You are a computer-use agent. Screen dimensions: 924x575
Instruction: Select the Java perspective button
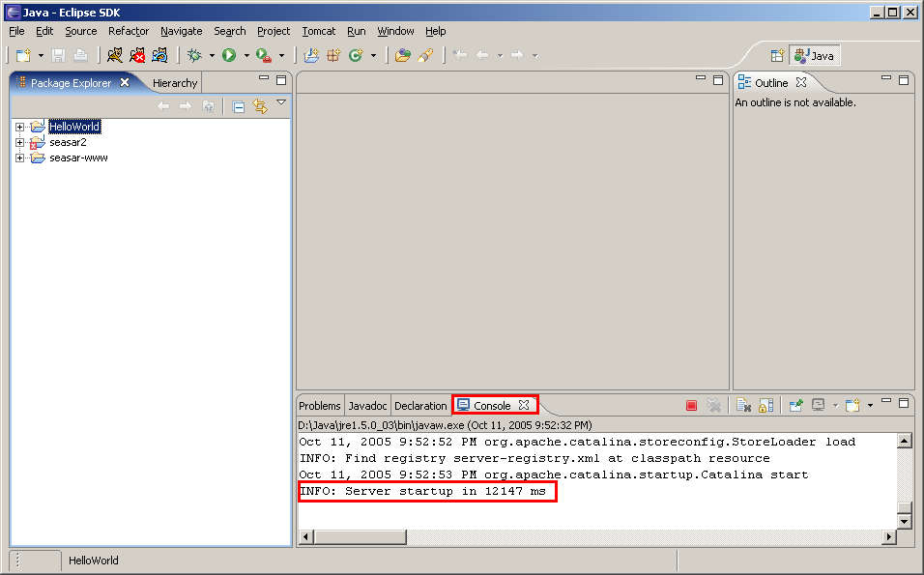click(x=814, y=56)
